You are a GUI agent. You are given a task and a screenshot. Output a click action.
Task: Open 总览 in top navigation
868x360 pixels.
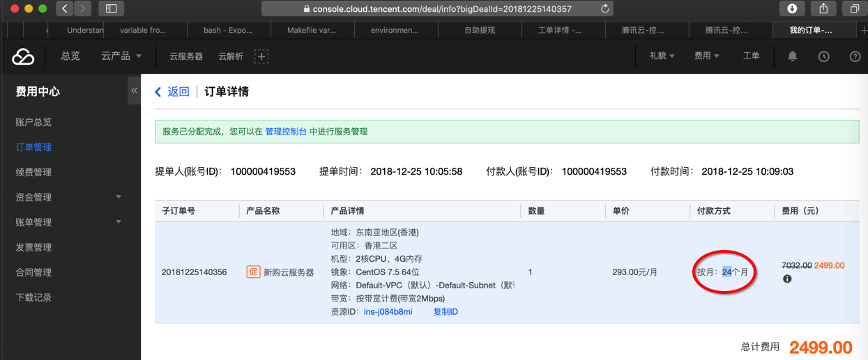[70, 56]
